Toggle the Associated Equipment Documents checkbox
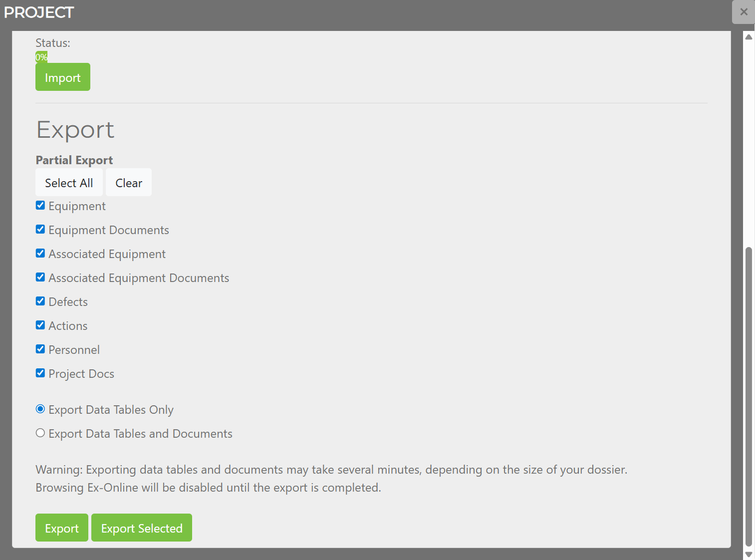Viewport: 755px width, 560px height. (x=40, y=277)
